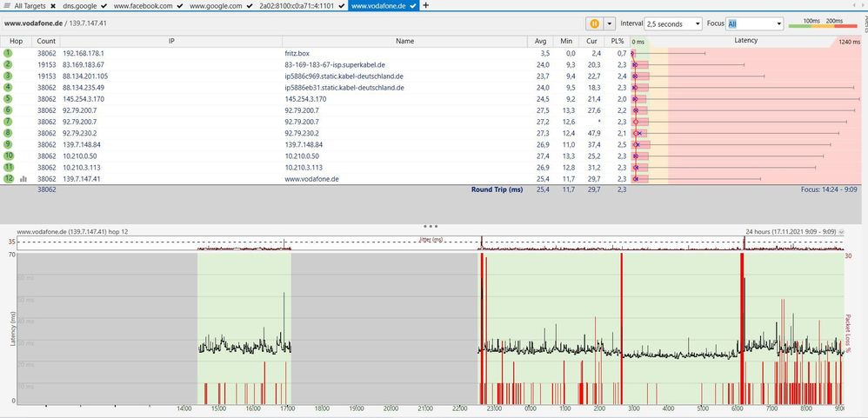Add a new target tab with the plus icon
Viewport: 868px width, 418px height.
point(425,5)
